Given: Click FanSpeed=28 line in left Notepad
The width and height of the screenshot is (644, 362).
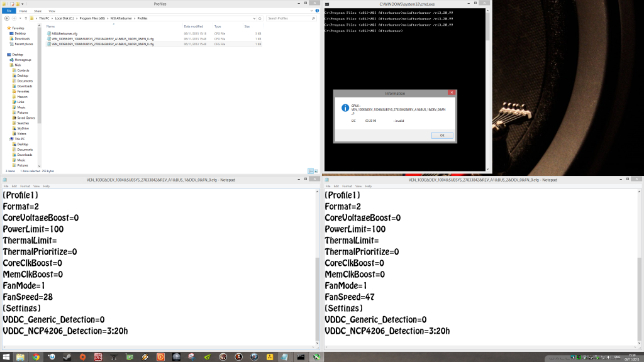Looking at the screenshot, I should point(28,297).
